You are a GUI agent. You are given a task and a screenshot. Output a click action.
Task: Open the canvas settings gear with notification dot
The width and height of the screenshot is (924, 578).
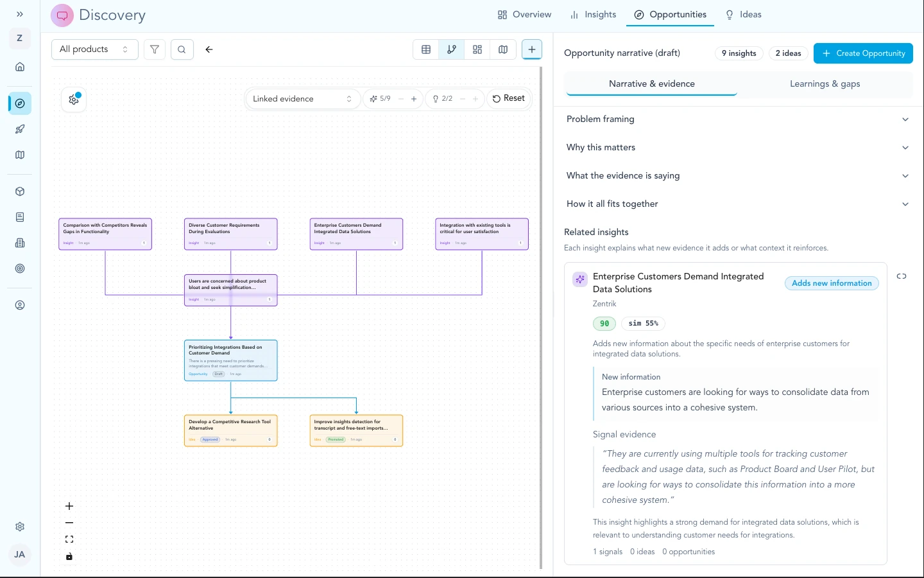tap(73, 100)
